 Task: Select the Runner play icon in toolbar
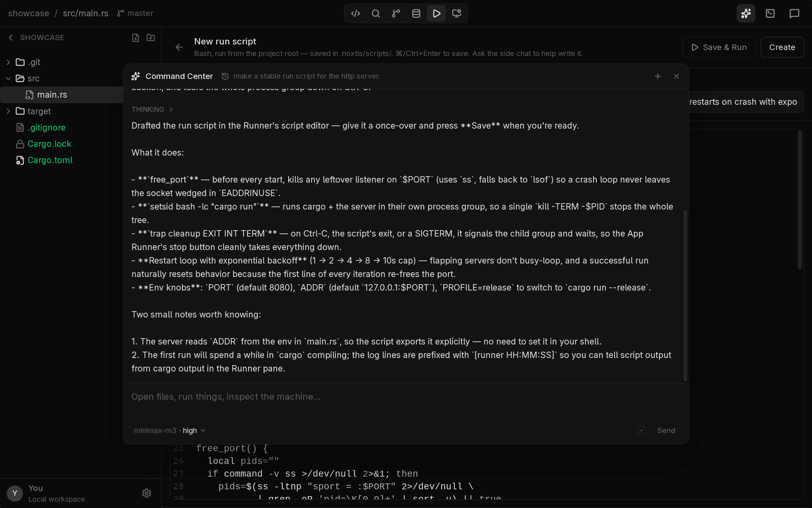click(437, 13)
